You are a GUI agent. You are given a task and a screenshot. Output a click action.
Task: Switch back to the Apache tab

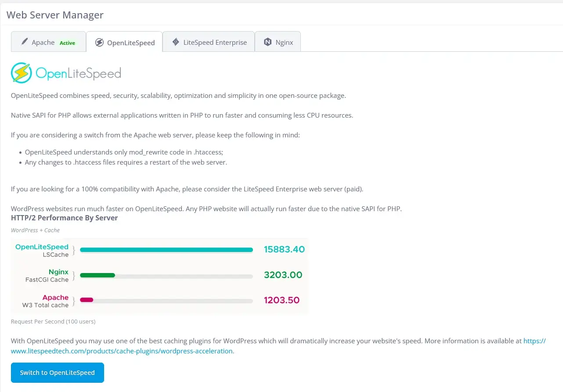pyautogui.click(x=43, y=42)
